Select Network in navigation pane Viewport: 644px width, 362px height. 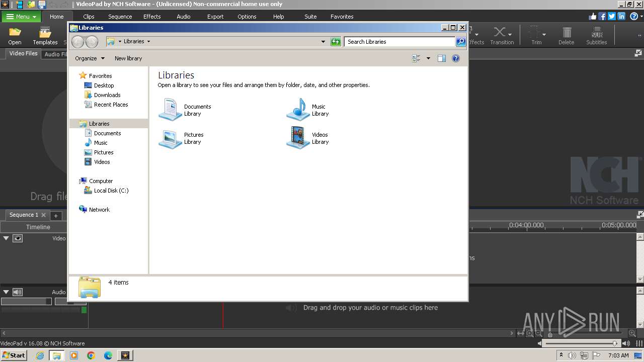[x=99, y=210]
